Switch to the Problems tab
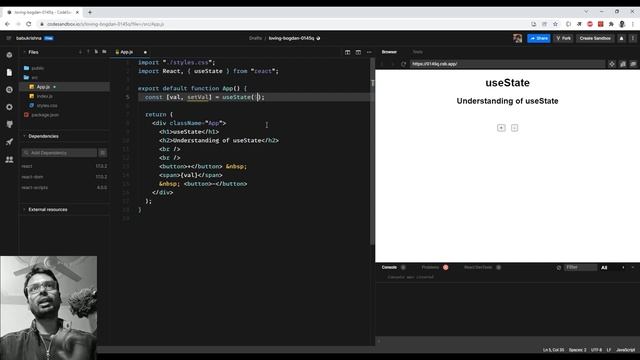 [x=430, y=267]
